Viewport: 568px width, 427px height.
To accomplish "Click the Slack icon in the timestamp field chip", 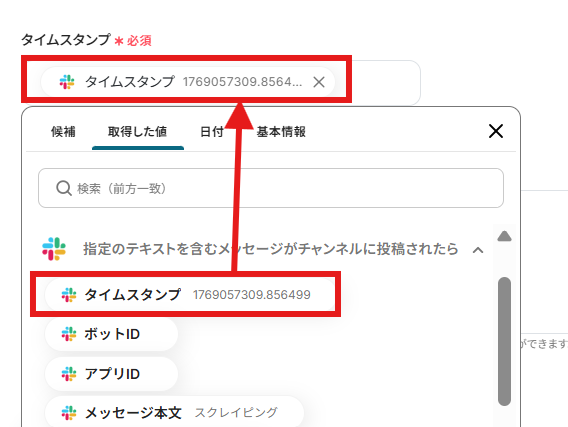I will 67,82.
